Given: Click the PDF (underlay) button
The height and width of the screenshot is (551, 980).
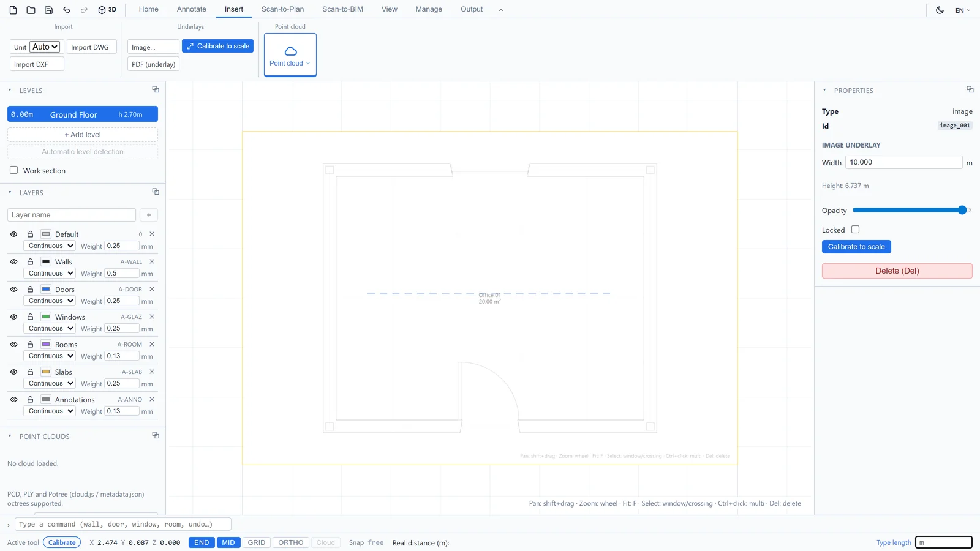Looking at the screenshot, I should click(153, 64).
